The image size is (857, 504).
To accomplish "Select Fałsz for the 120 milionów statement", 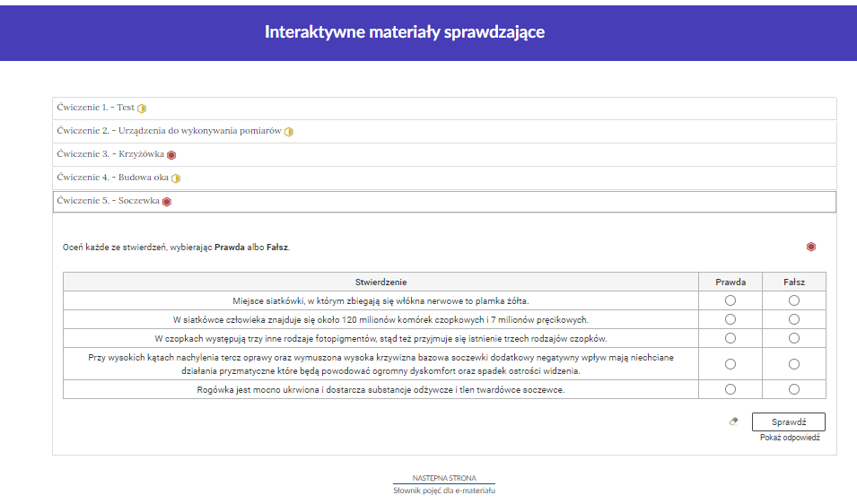I will pyautogui.click(x=793, y=319).
